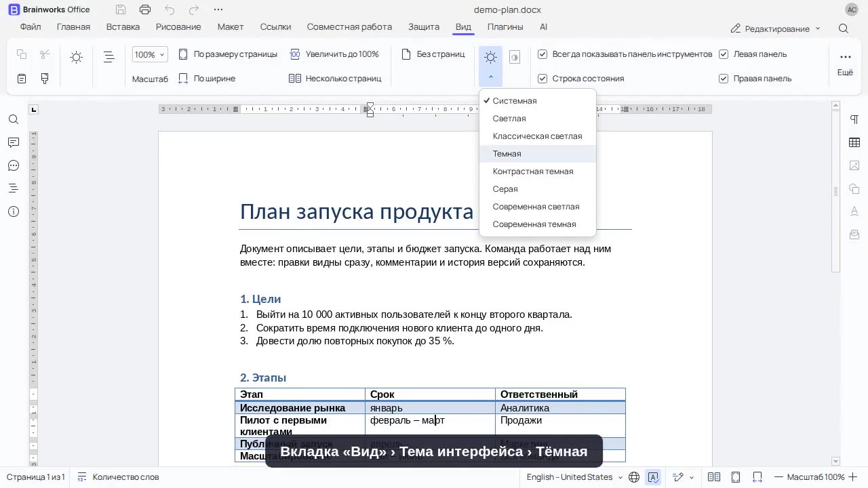Open the left sidebar Find panel
The width and height of the screenshot is (868, 488).
click(14, 119)
